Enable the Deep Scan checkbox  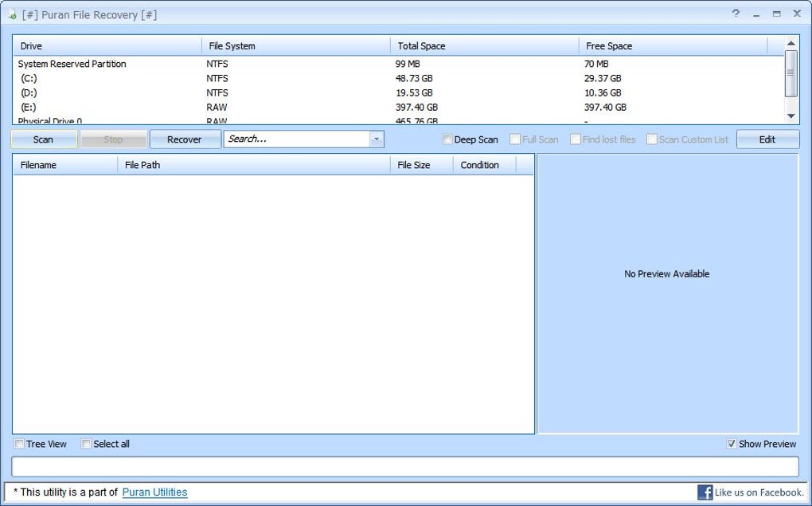pos(447,139)
